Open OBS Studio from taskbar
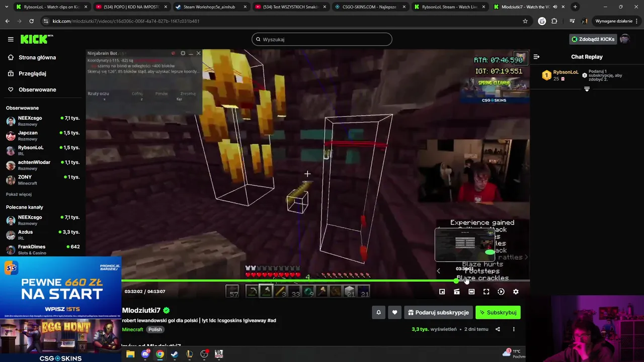Image resolution: width=644 pixels, height=362 pixels. [x=204, y=354]
